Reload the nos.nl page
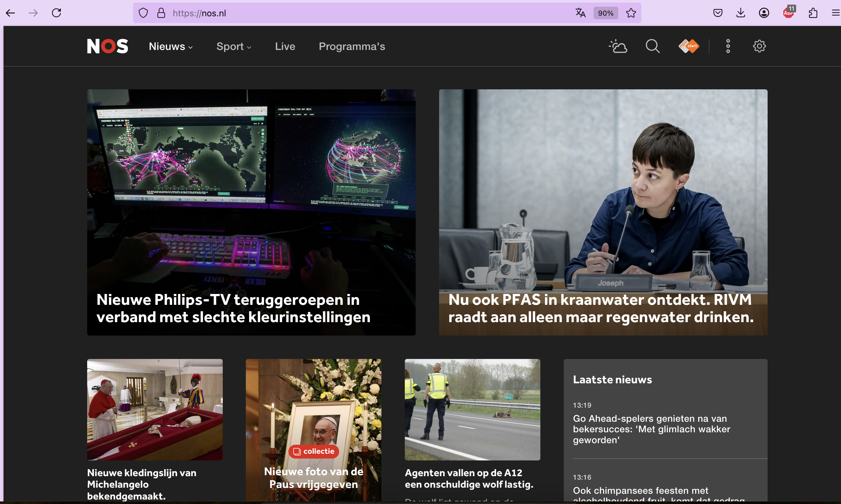 [x=56, y=13]
